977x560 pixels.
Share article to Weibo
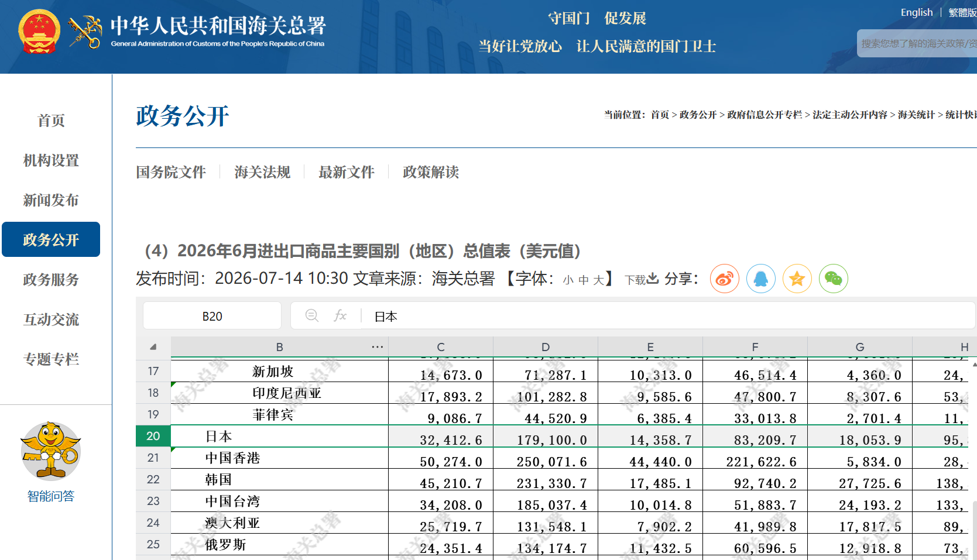725,279
